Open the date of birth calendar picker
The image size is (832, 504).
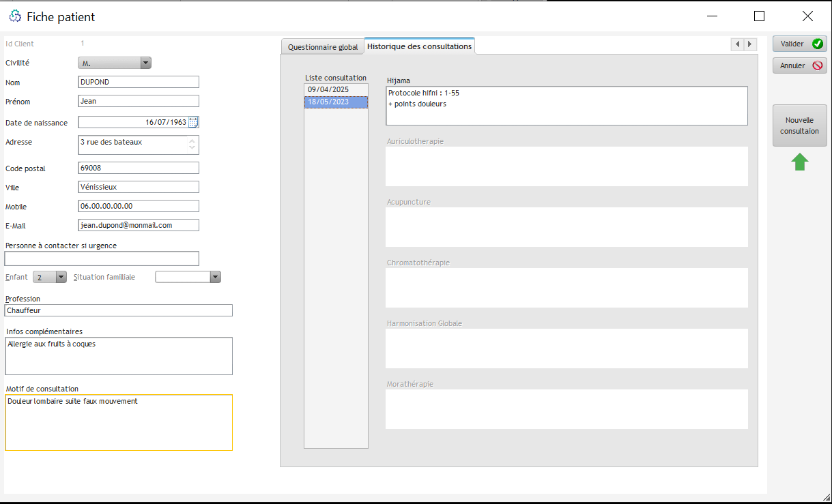click(x=193, y=123)
